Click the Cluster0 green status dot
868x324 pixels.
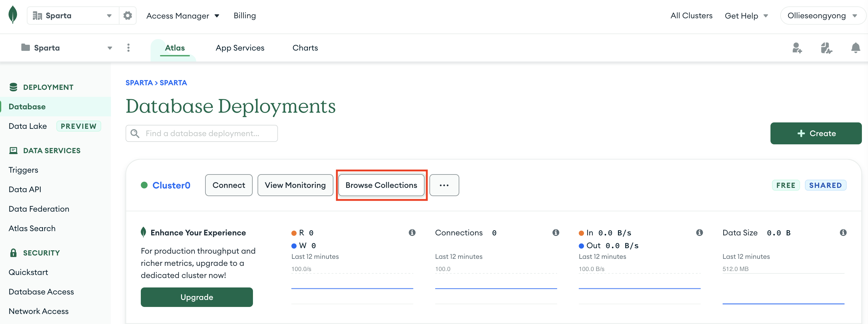[x=144, y=185]
